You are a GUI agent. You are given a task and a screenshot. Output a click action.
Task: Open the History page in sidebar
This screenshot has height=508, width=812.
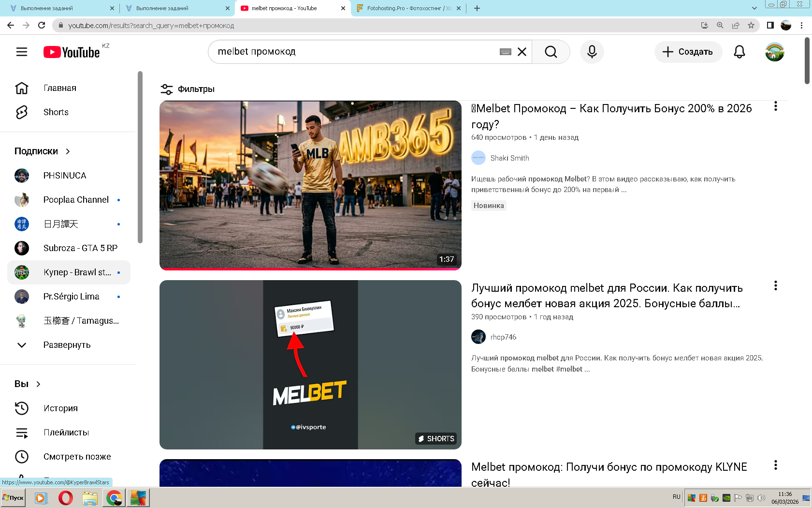(60, 408)
